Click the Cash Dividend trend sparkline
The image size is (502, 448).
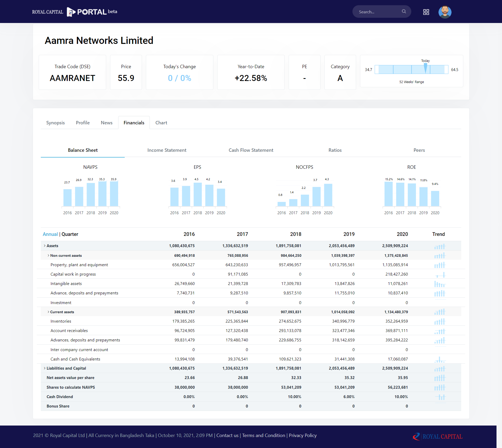pyautogui.click(x=440, y=397)
